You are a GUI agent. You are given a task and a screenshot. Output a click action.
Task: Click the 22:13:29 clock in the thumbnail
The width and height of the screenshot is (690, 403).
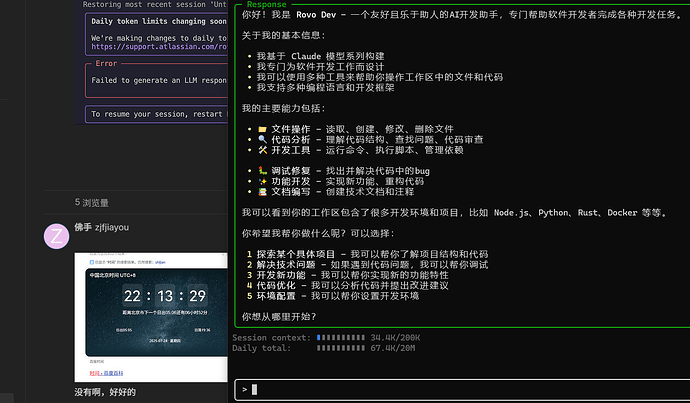tap(165, 296)
